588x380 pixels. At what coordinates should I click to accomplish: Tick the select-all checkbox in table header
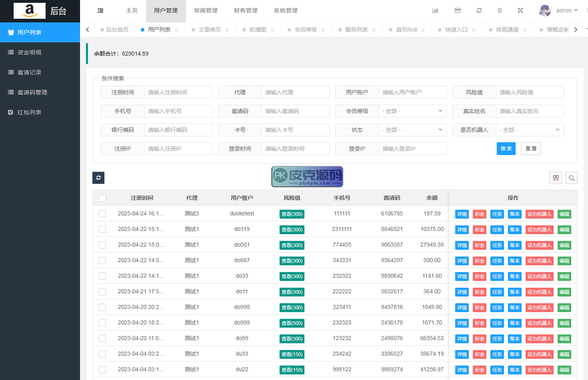tap(102, 198)
